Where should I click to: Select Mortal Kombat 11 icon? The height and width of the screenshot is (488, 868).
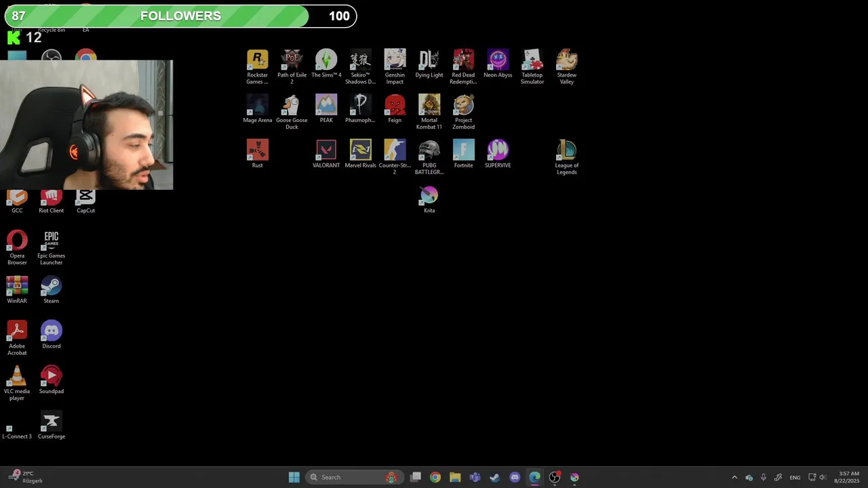[x=429, y=112]
